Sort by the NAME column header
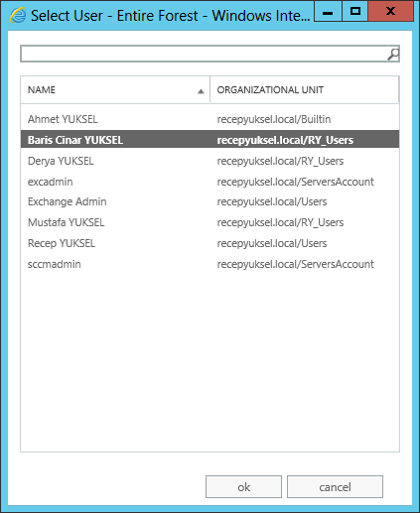420x513 pixels. pyautogui.click(x=115, y=89)
